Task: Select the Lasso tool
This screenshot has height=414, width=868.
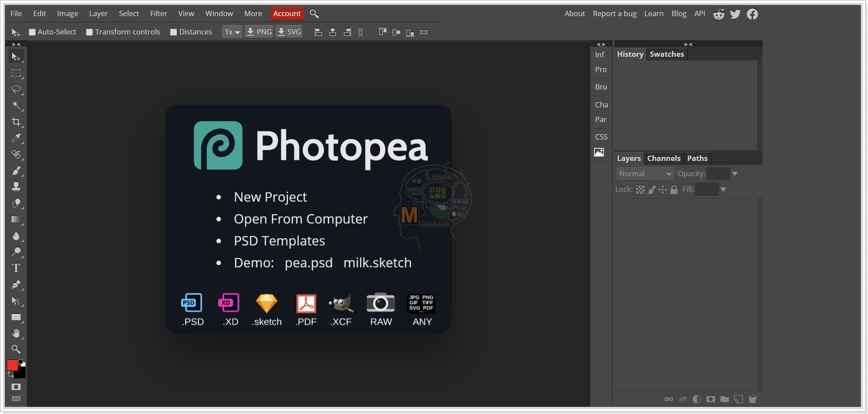Action: [16, 89]
